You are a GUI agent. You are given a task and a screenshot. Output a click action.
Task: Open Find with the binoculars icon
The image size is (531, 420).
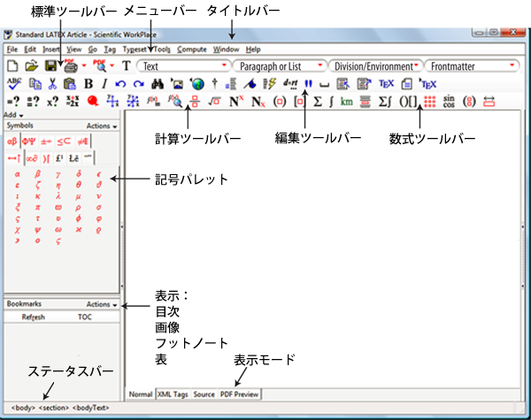158,84
